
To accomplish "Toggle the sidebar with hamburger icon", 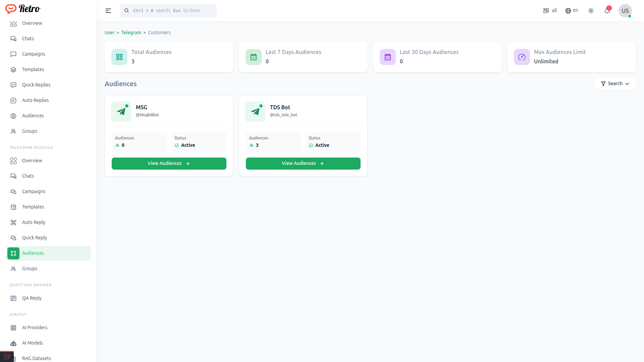I will (x=108, y=11).
